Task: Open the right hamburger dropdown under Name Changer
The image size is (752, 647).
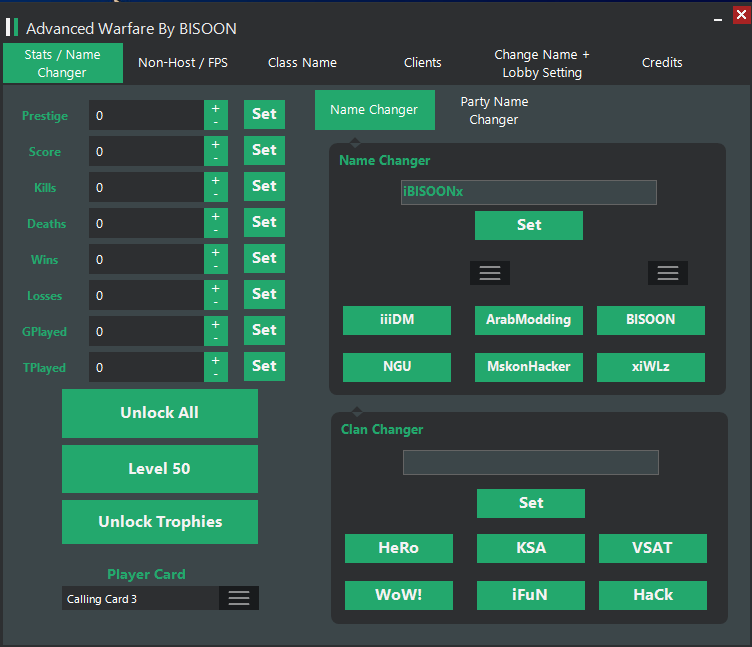Action: tap(668, 273)
